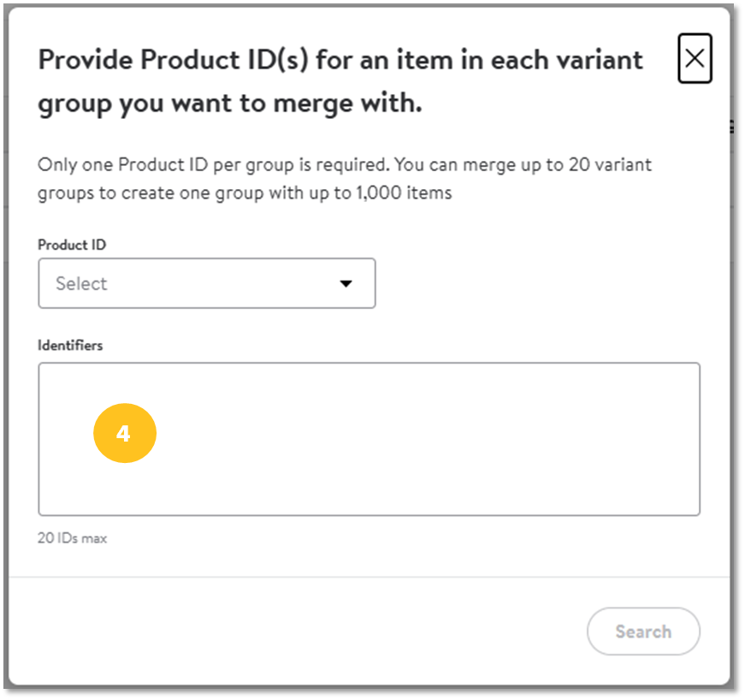
Task: Click the top edge of Identifiers box
Action: (369, 364)
